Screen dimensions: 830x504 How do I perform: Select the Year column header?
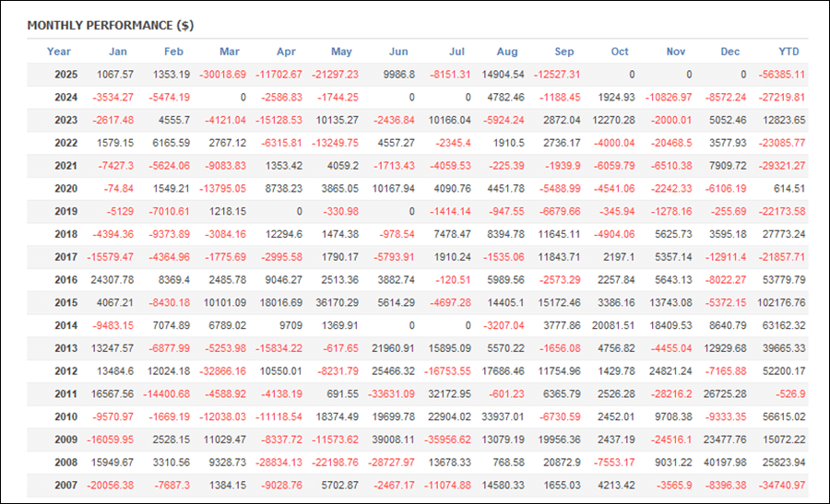pyautogui.click(x=59, y=52)
